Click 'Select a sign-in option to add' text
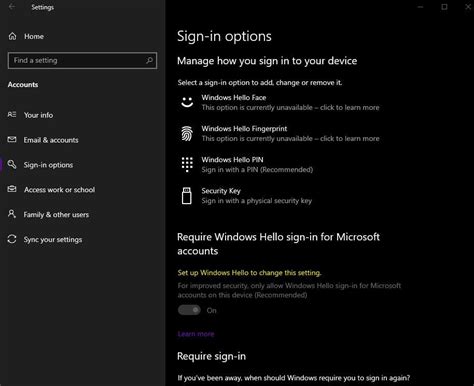The width and height of the screenshot is (474, 386). (260, 82)
